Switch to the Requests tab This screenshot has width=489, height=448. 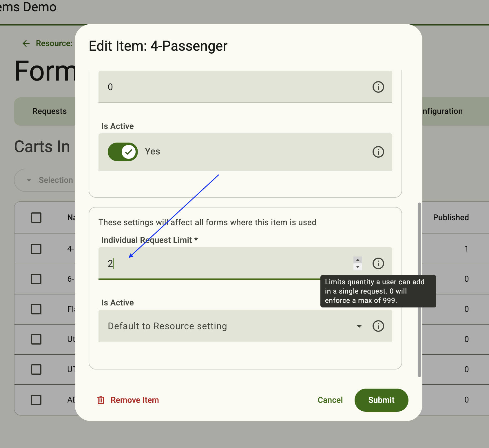pos(50,111)
